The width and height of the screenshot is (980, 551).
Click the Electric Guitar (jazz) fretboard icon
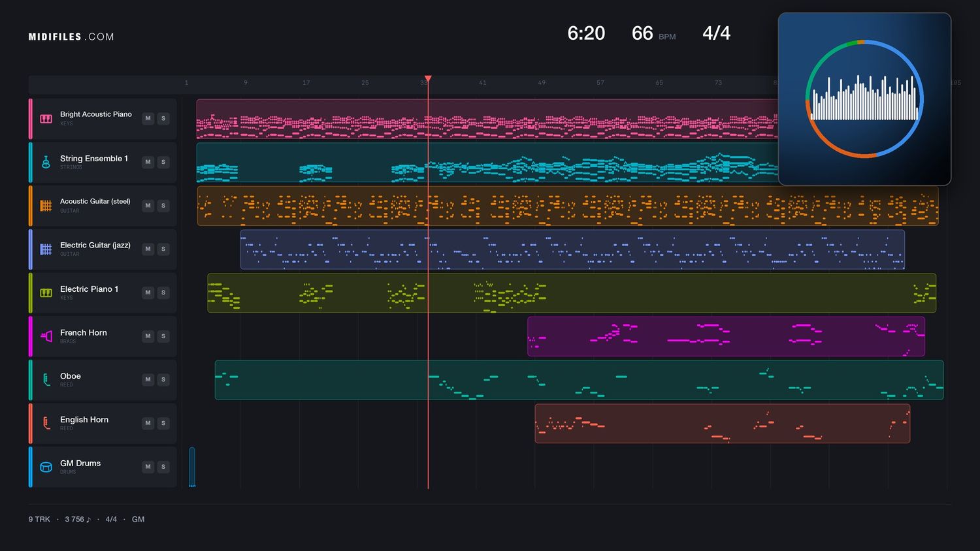(x=46, y=249)
